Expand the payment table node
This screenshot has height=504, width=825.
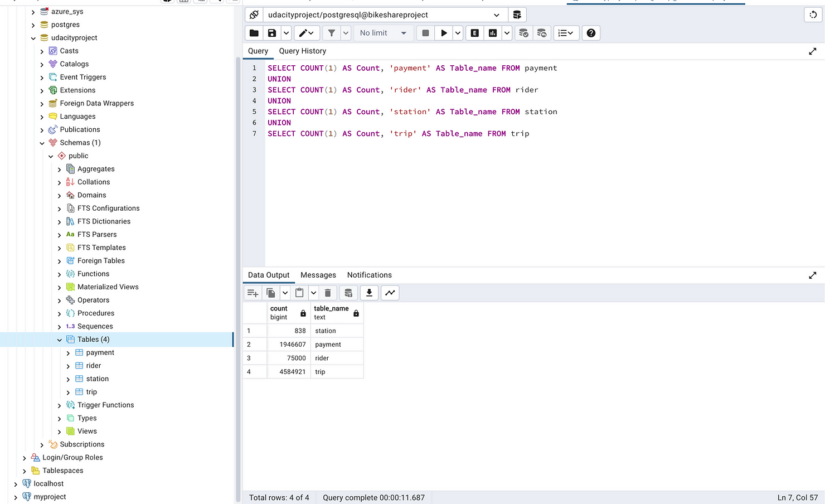coord(69,353)
